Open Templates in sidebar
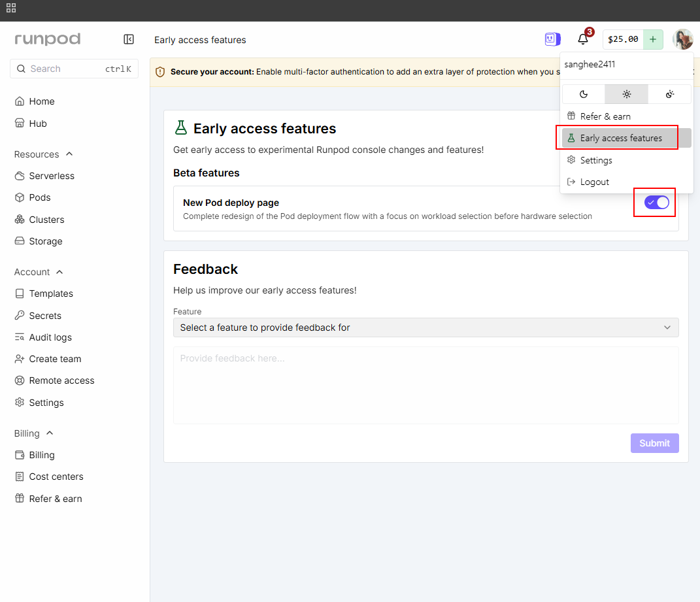The image size is (700, 602). click(44, 293)
